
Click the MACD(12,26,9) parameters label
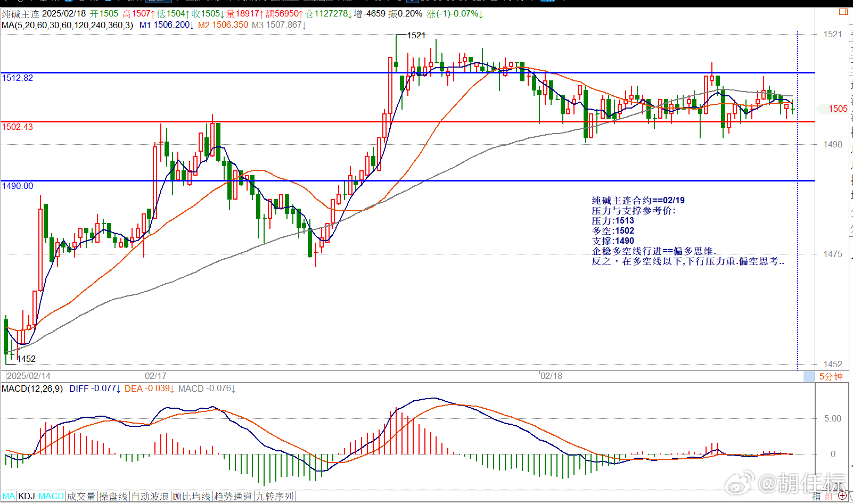pos(32,389)
